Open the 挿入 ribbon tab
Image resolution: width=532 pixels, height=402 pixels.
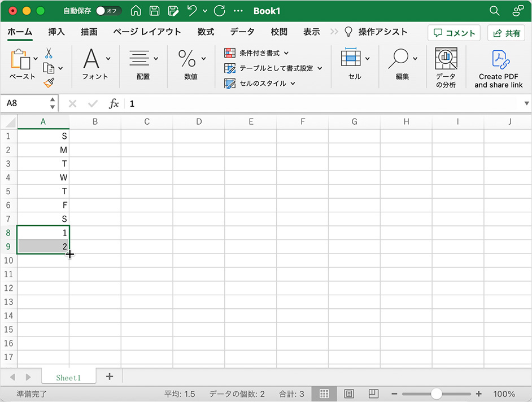point(56,32)
